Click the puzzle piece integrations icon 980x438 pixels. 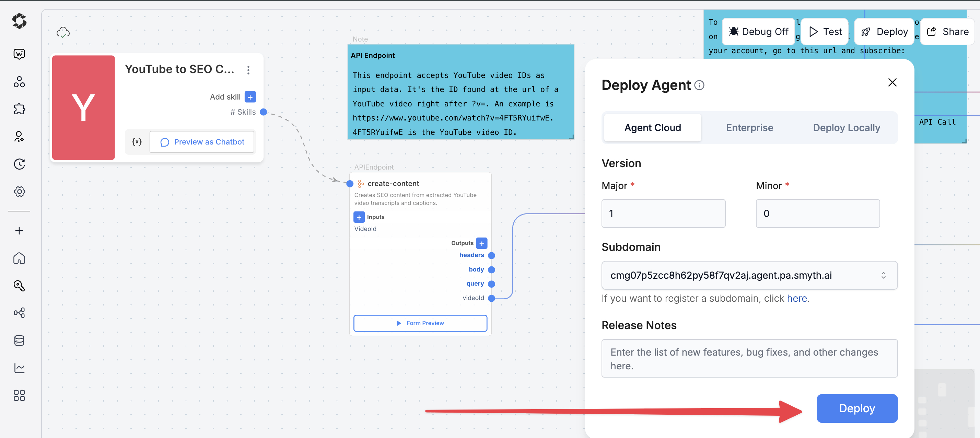point(19,109)
